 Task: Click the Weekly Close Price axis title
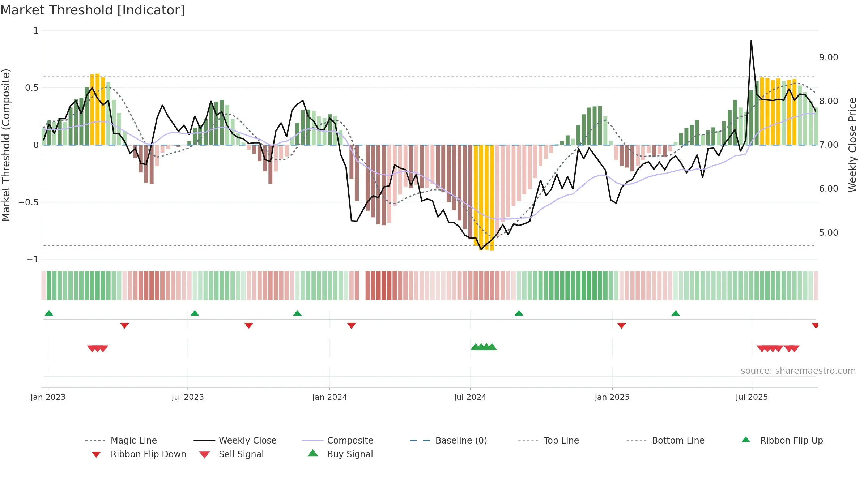pos(852,145)
